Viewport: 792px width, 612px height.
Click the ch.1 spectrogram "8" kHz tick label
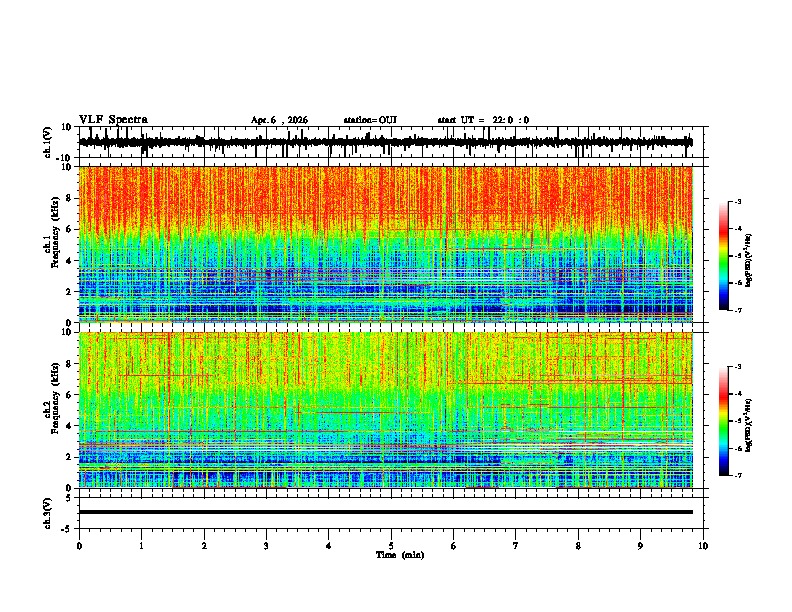click(69, 198)
